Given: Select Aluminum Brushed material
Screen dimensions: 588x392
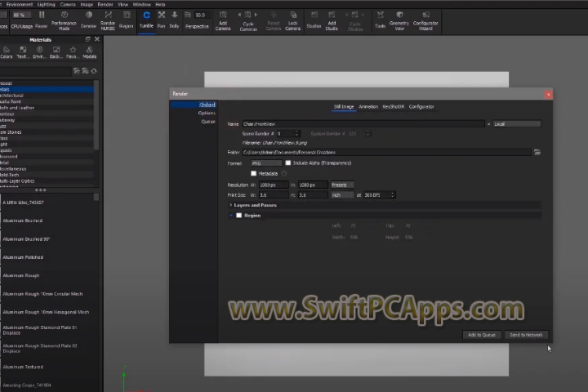Looking at the screenshot, I should 23,220.
